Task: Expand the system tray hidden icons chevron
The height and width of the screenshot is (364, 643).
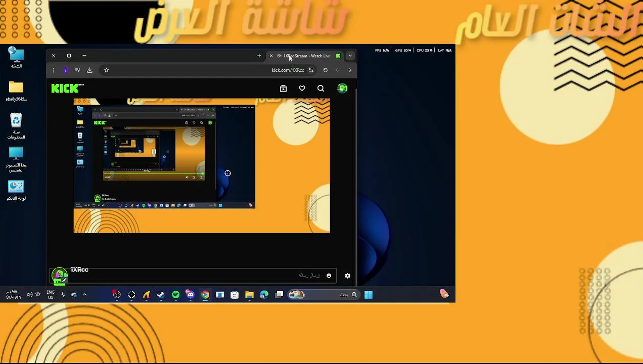Action: 84,295
